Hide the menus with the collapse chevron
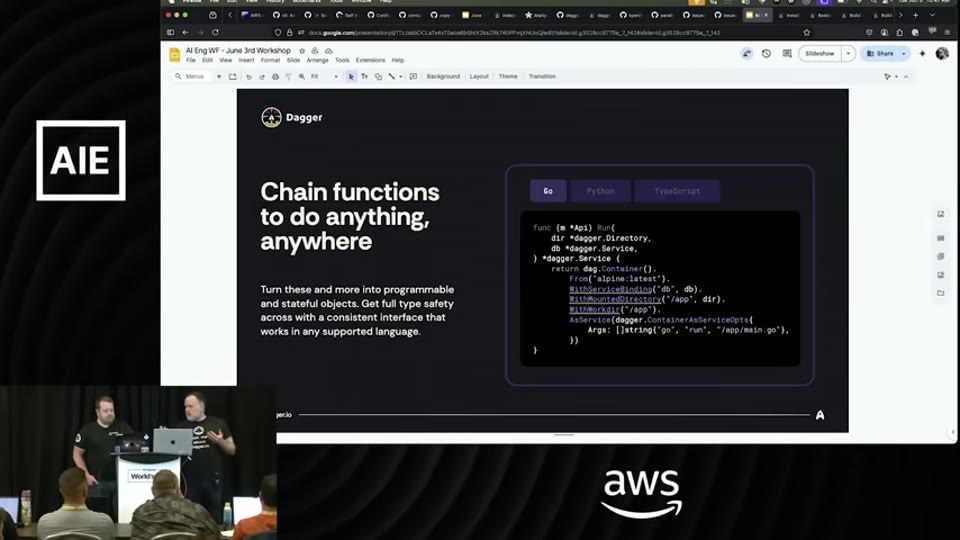 click(906, 77)
